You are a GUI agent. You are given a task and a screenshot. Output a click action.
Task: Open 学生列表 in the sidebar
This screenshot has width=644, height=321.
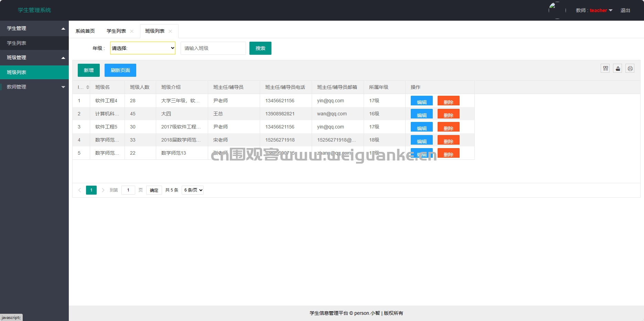tap(34, 43)
